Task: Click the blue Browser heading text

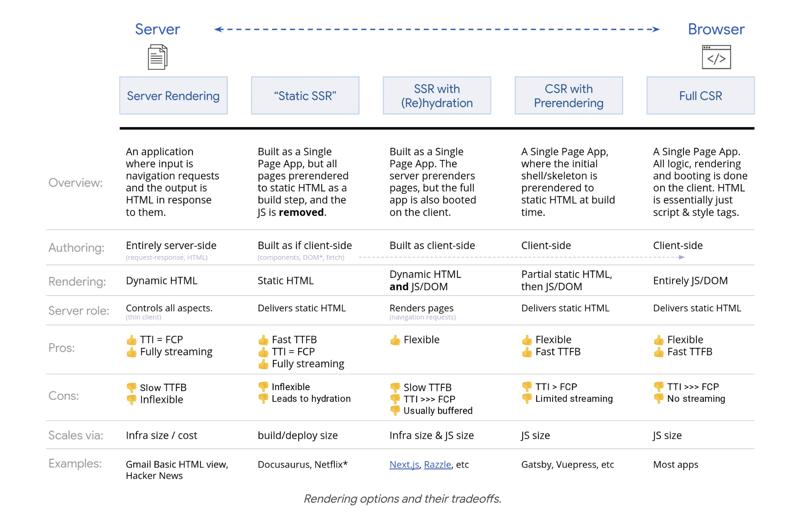Action: click(716, 29)
